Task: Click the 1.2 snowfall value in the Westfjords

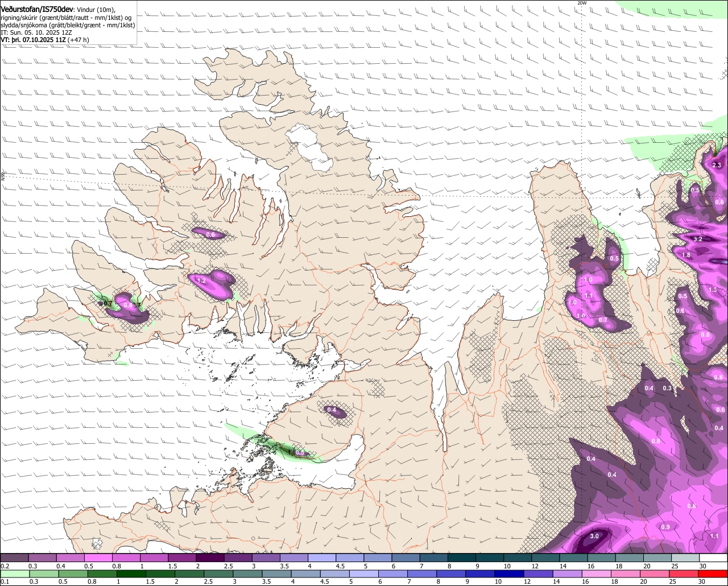Action: point(201,280)
